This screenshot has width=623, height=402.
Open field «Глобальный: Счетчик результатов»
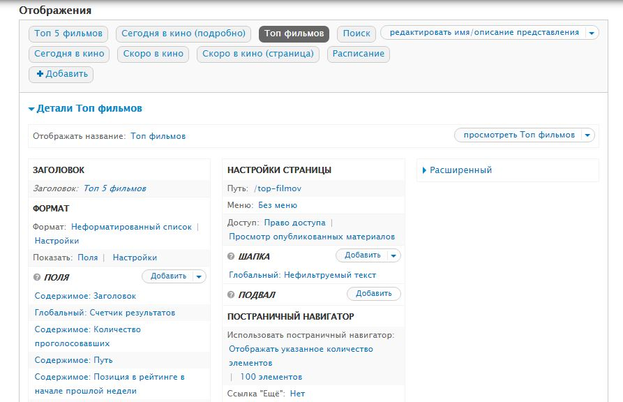pyautogui.click(x=105, y=313)
